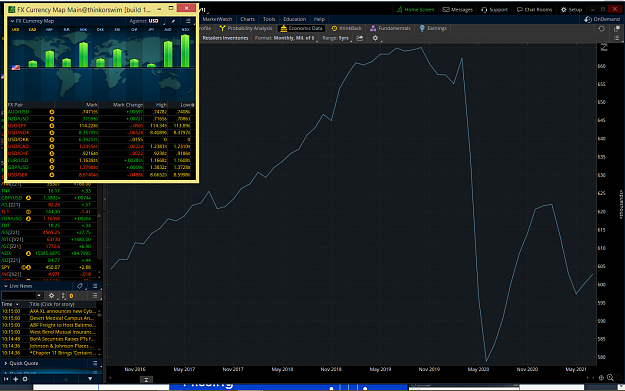The image size is (625, 391).
Task: Click the sidebar scroll-down triangle
Action: tap(90, 379)
